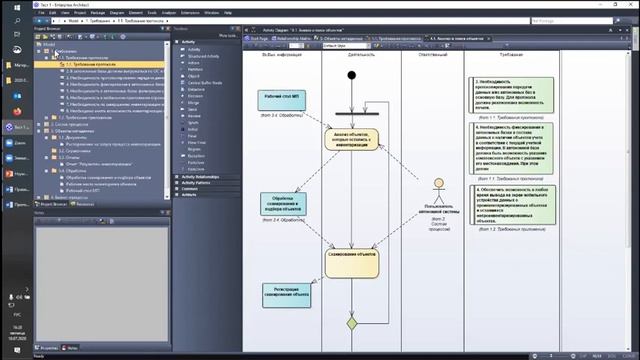Open Firefox from the taskbar
The height and width of the screenshot is (360, 640).
coord(17,111)
